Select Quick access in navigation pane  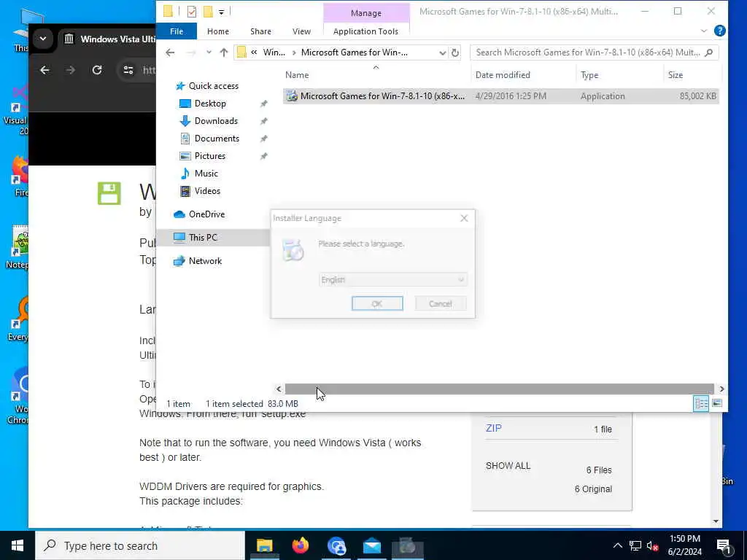pyautogui.click(x=213, y=86)
